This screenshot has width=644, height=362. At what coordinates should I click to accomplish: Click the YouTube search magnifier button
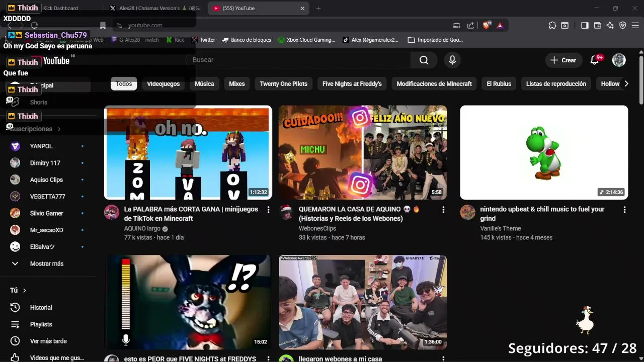click(424, 60)
